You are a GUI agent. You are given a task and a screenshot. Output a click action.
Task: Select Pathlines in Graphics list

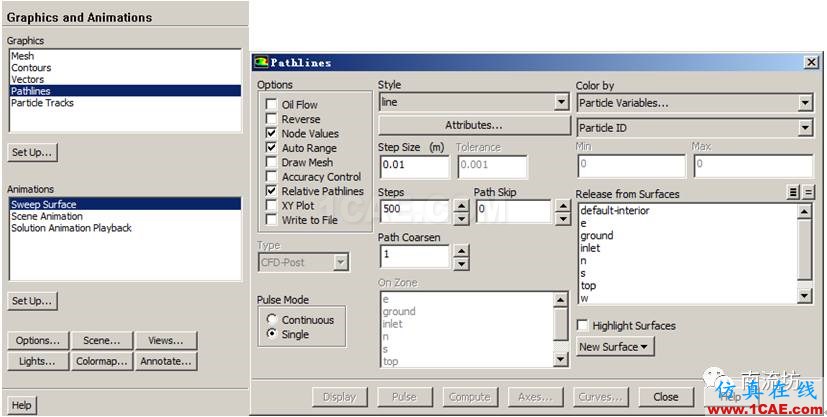[125, 91]
